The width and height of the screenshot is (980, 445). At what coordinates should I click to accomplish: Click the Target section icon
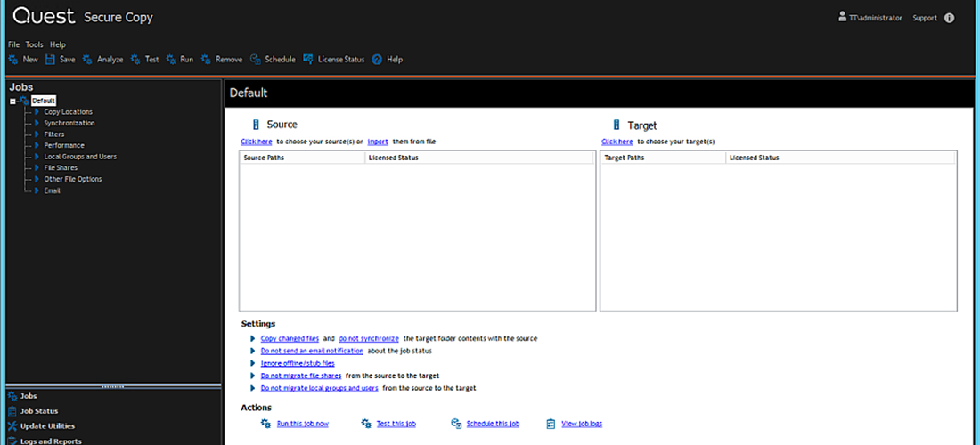[617, 125]
